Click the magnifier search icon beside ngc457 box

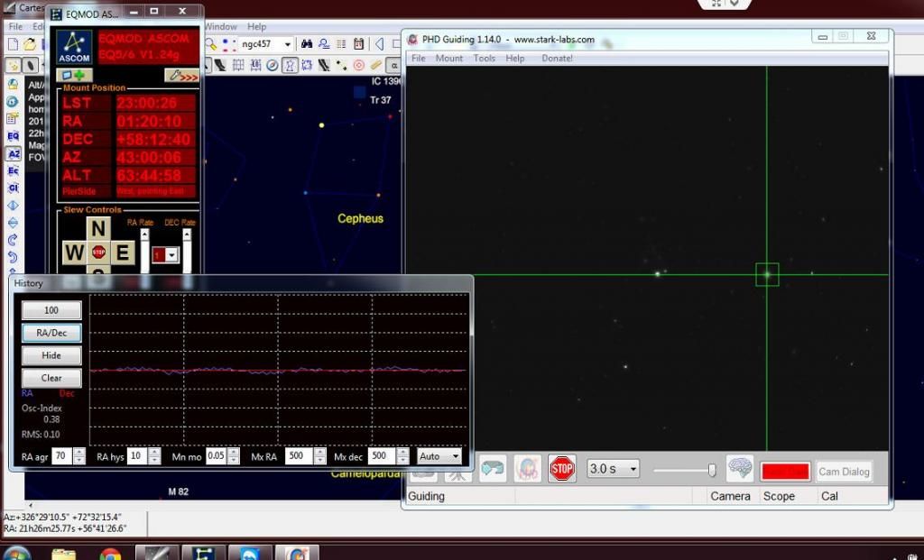coord(210,44)
